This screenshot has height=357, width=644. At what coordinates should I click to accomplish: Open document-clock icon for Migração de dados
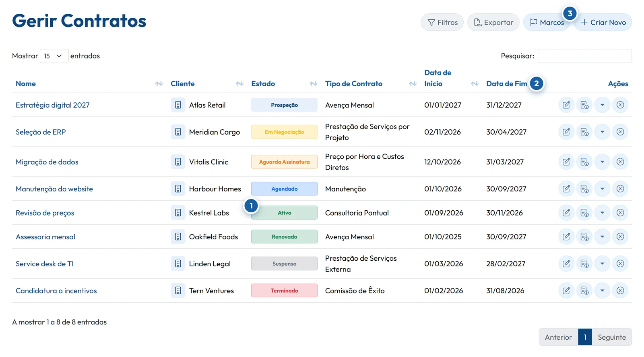point(584,162)
